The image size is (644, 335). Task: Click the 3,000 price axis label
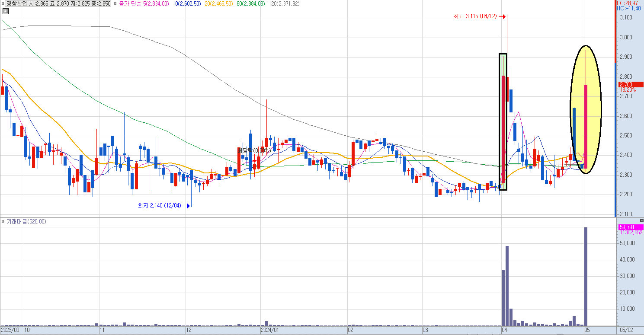point(626,38)
